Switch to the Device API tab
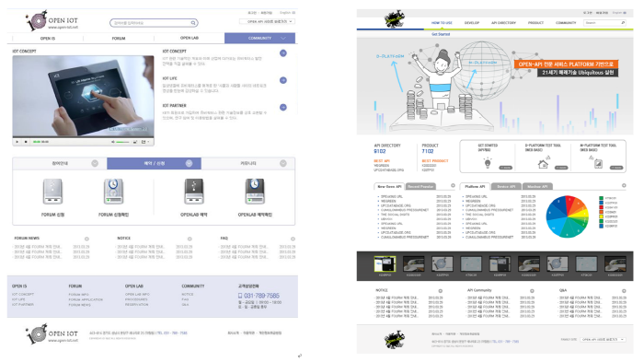This screenshot has height=362, width=644. point(506,187)
